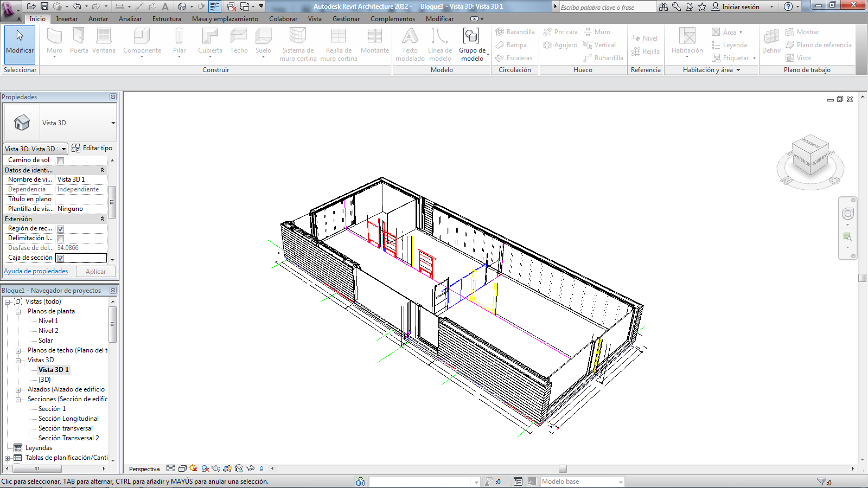Switch to the Insertar ribbon tab

[67, 18]
